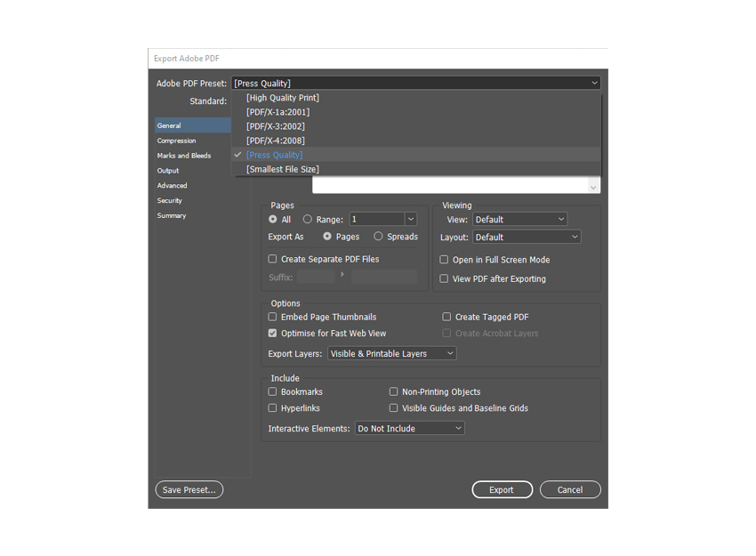Click the Export button
The image size is (756, 556).
pyautogui.click(x=502, y=489)
